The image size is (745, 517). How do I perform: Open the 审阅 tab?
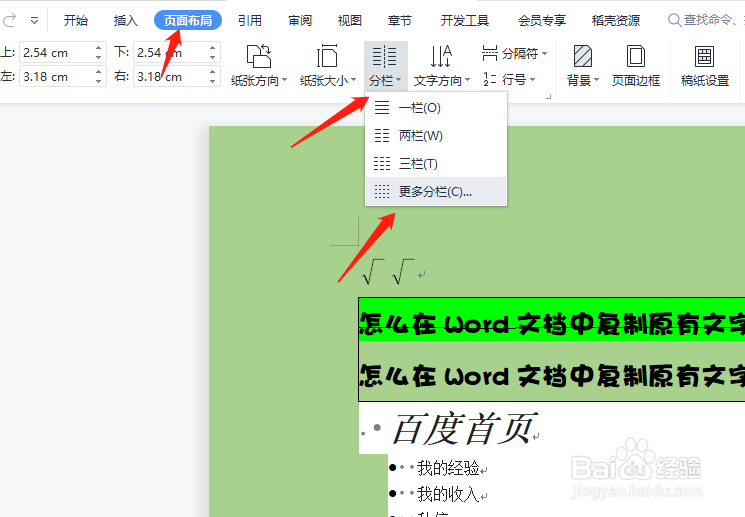[300, 20]
